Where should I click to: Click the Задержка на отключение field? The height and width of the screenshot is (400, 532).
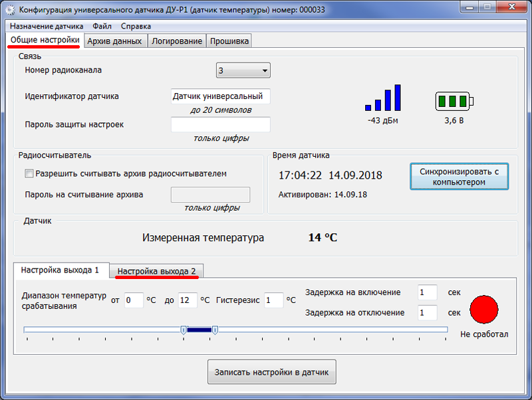[427, 312]
